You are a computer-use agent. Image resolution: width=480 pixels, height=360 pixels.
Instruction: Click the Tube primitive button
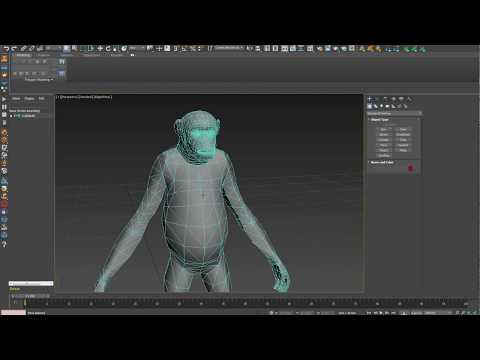[403, 140]
